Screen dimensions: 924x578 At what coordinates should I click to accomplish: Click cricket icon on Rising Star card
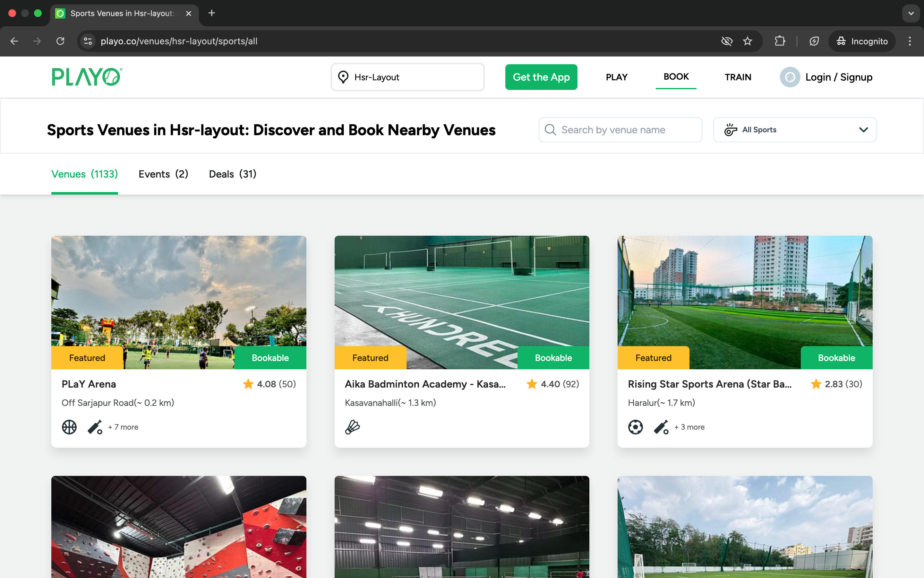pyautogui.click(x=661, y=427)
